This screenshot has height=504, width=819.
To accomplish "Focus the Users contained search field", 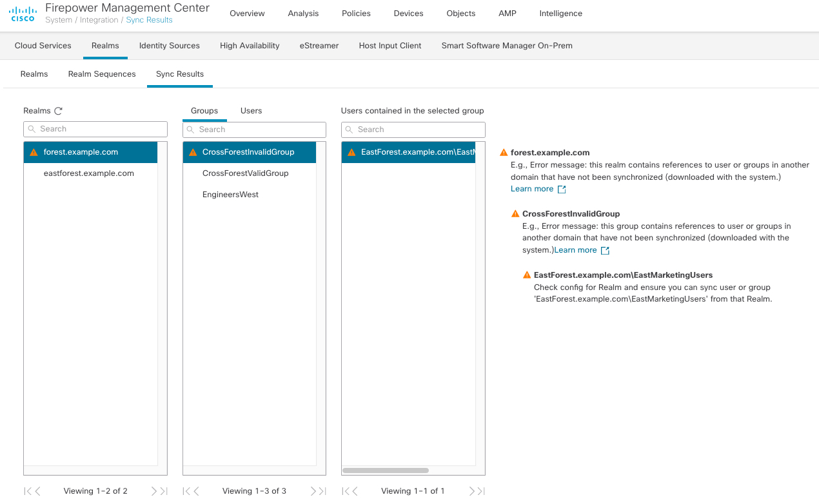I will point(413,130).
